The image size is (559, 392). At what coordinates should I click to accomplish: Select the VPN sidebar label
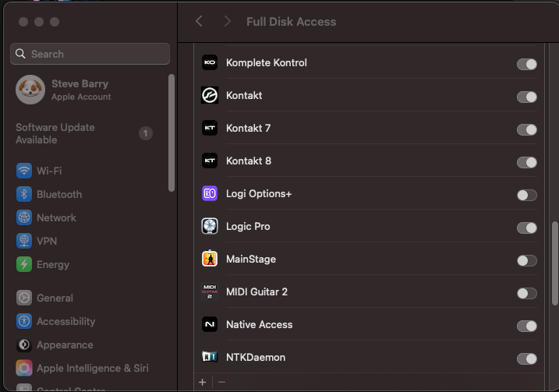(x=47, y=242)
